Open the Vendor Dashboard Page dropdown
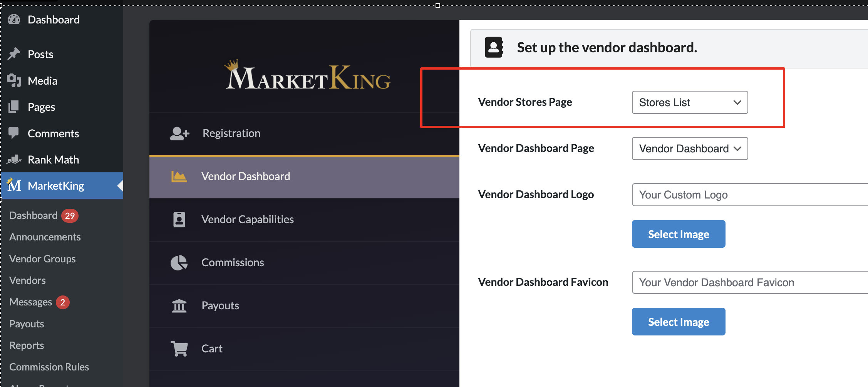868x387 pixels. (x=690, y=148)
